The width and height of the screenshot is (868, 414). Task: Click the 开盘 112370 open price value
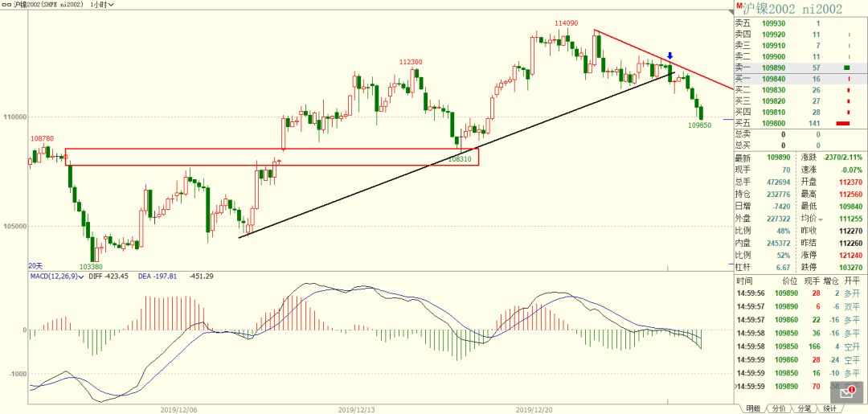point(851,182)
